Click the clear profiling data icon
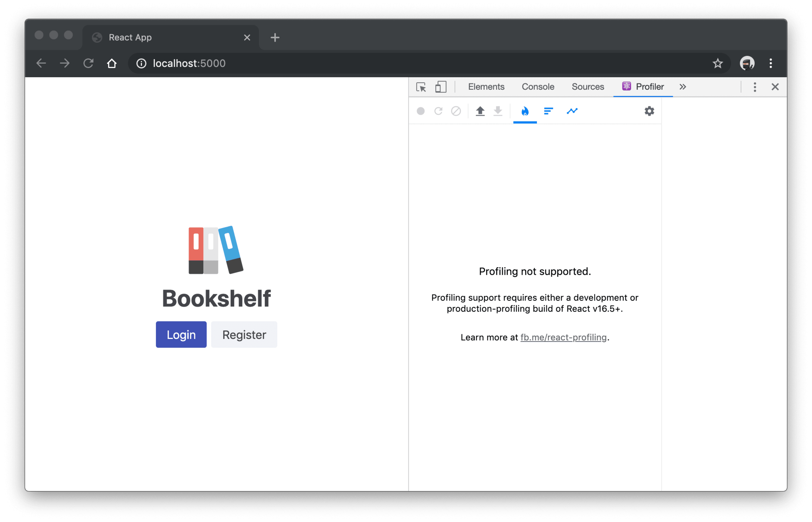The width and height of the screenshot is (812, 522). tap(456, 111)
